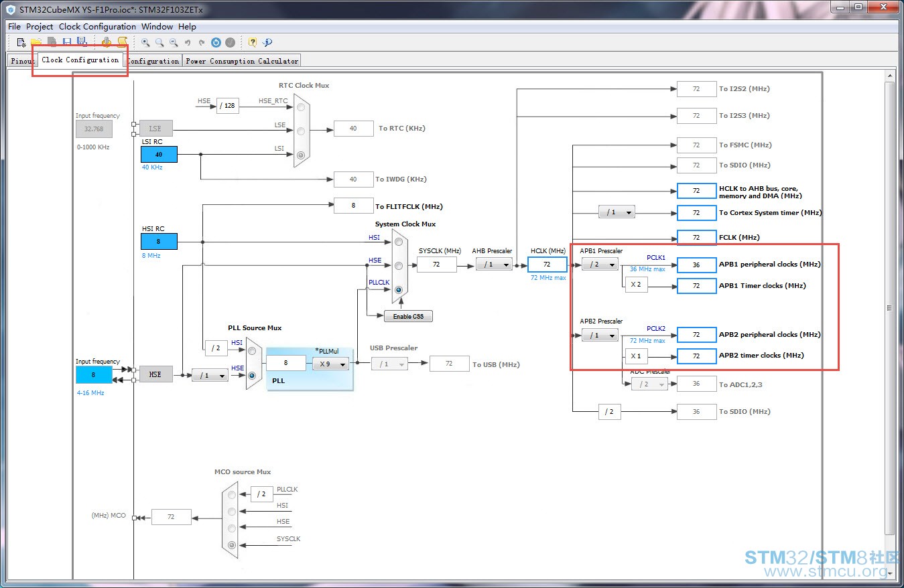Click the Enable CSS button
Viewport: 904px width, 588px height.
pyautogui.click(x=408, y=316)
